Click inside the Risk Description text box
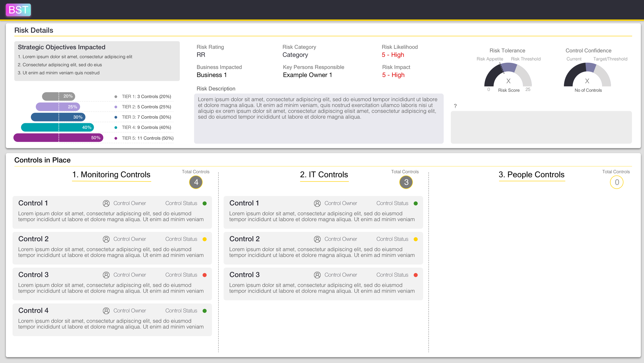 tap(318, 119)
